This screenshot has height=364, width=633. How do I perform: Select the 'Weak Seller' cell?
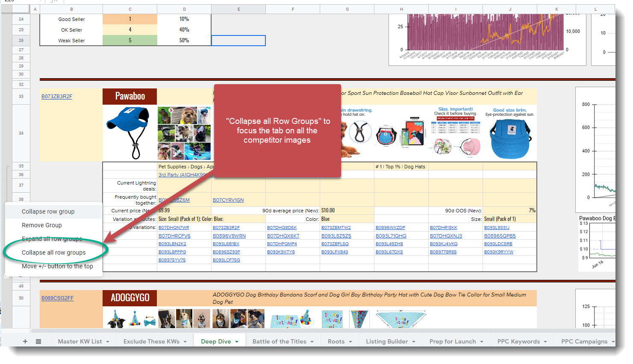pyautogui.click(x=71, y=41)
